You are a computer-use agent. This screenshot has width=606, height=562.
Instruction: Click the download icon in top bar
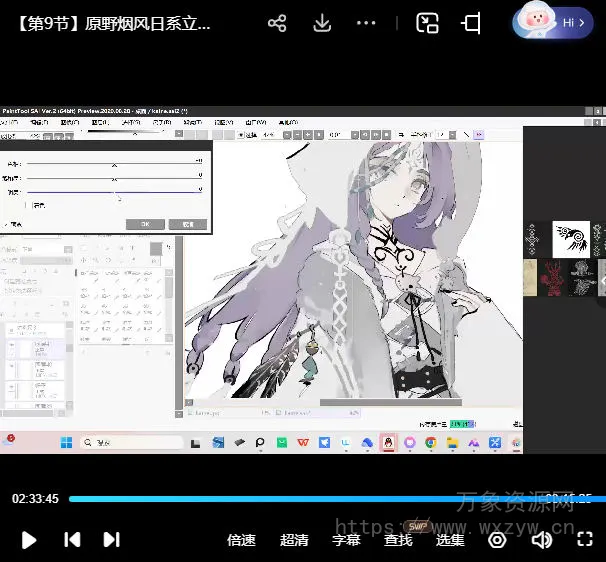click(322, 24)
